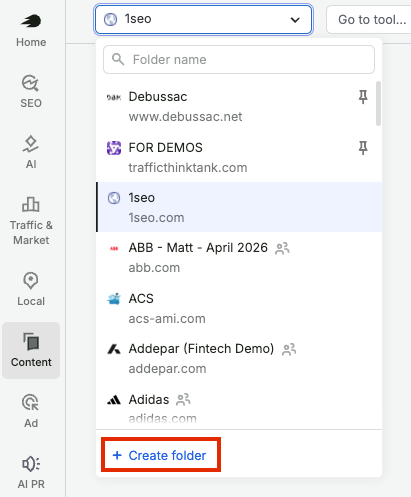
Task: Select the Adidas folder entry
Action: [239, 408]
